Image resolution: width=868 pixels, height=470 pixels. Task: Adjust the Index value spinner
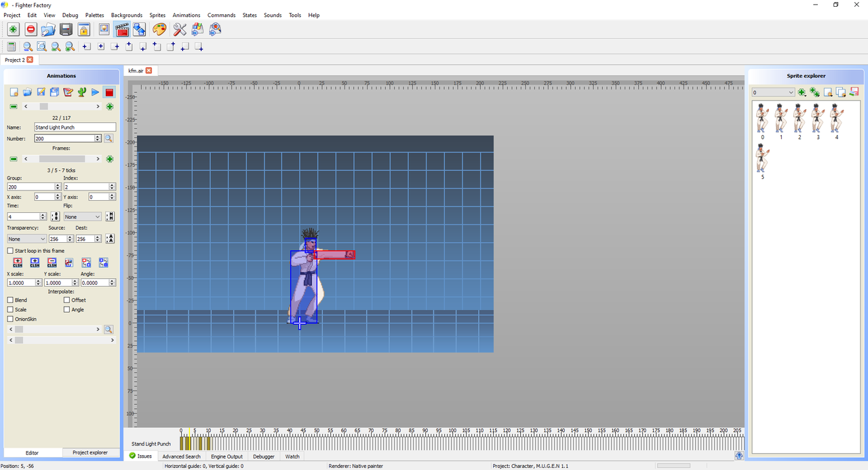point(113,187)
